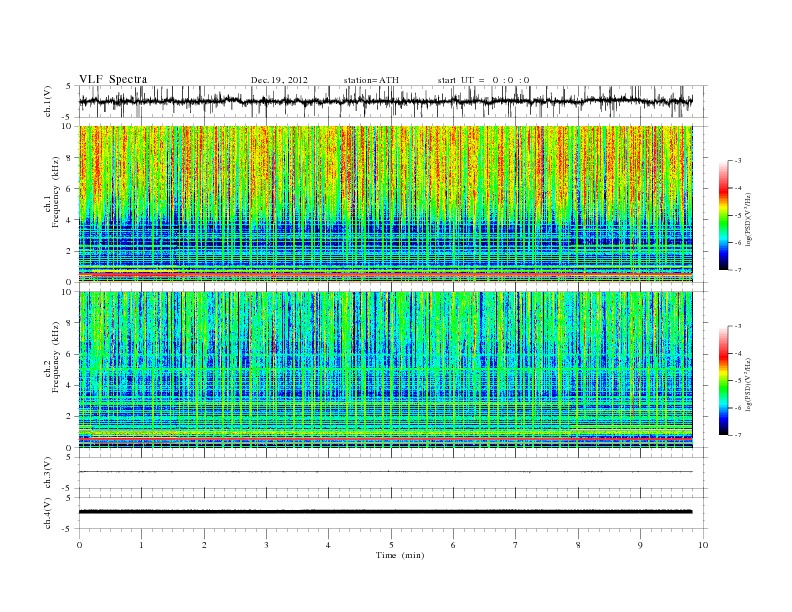Click the "1" tick on the time axis
Screen dimensions: 792x612
point(141,545)
